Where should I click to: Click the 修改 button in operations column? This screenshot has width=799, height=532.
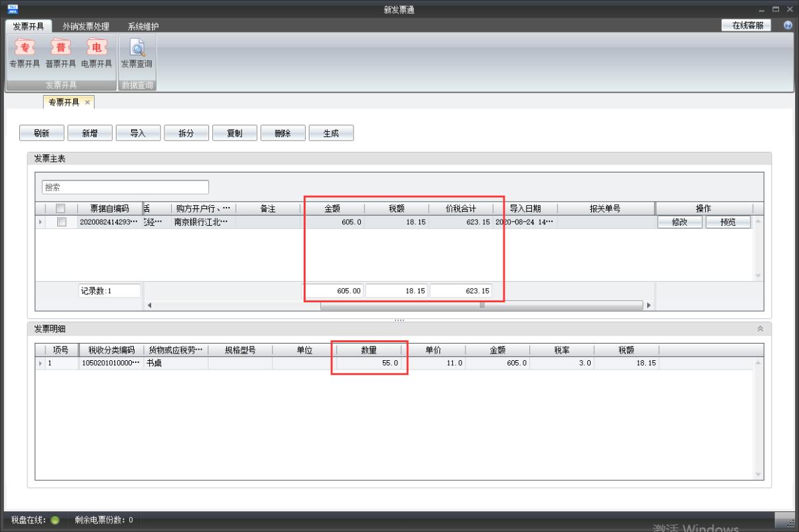click(679, 222)
